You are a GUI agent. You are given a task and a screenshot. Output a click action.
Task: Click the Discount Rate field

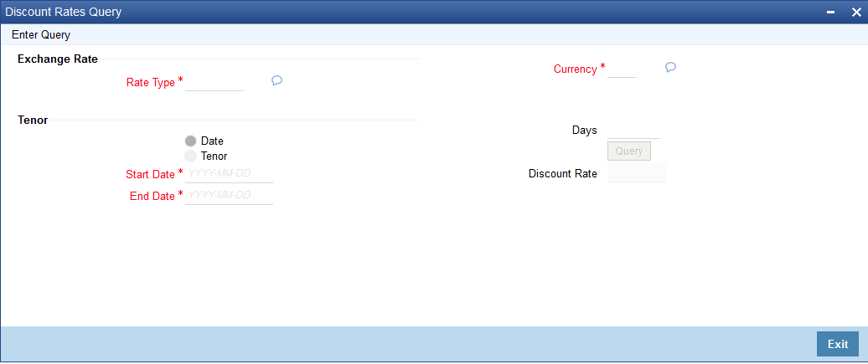[x=637, y=173]
